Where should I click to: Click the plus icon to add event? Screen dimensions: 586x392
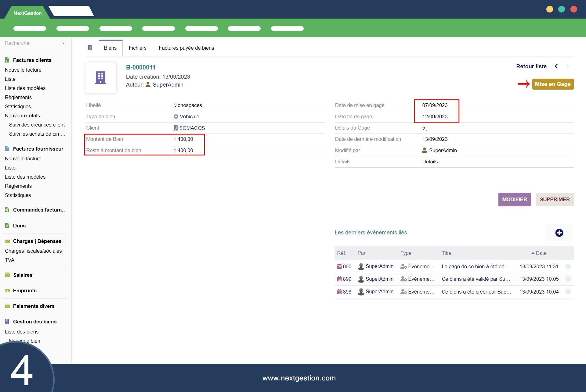[x=559, y=233]
